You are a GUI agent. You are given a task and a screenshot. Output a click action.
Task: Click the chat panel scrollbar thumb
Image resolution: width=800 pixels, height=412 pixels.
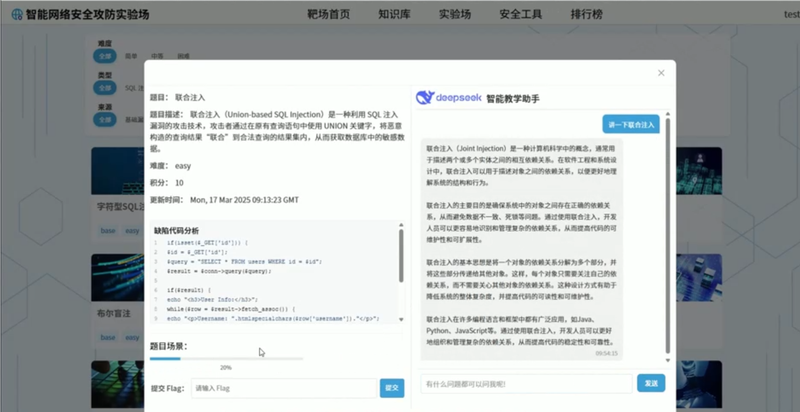coord(667,235)
